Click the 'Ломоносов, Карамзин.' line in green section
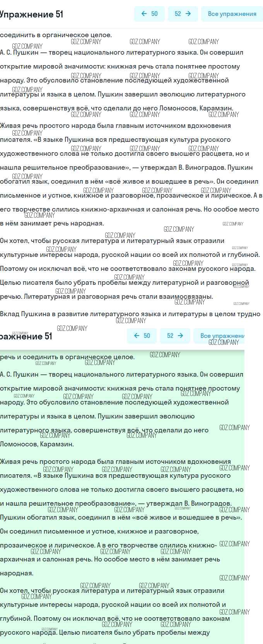 coord(37,444)
